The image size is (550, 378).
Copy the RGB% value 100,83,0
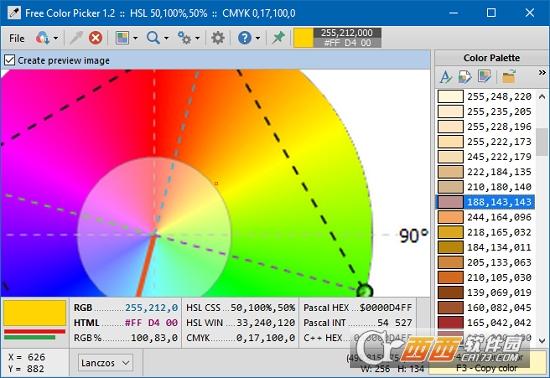154,338
